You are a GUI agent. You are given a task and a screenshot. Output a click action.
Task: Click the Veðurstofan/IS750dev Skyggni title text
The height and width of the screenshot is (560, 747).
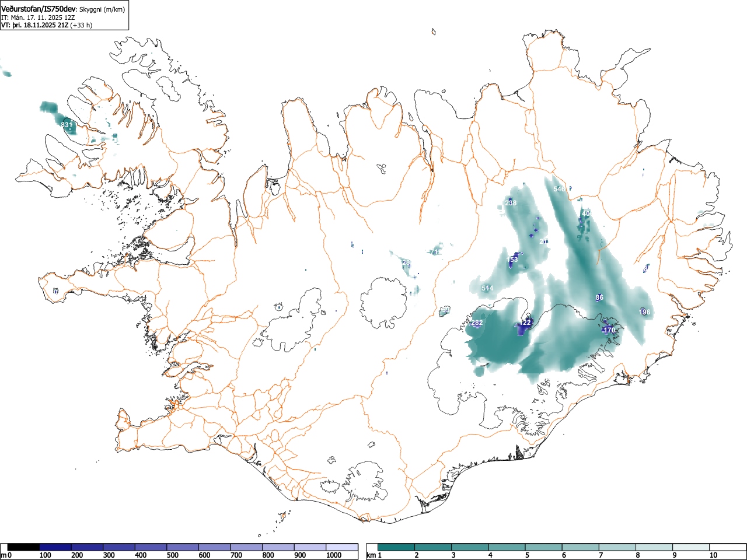point(63,9)
